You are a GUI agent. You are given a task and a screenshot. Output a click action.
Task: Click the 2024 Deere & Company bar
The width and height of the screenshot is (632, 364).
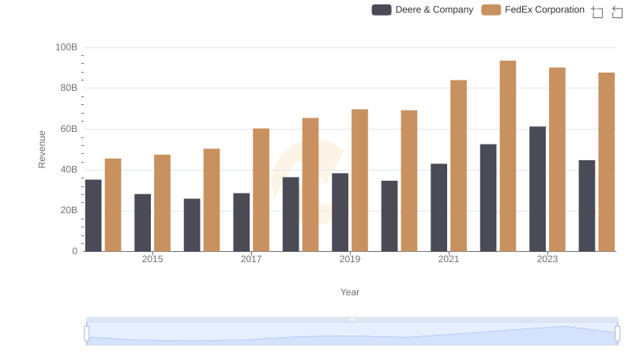pyautogui.click(x=587, y=206)
